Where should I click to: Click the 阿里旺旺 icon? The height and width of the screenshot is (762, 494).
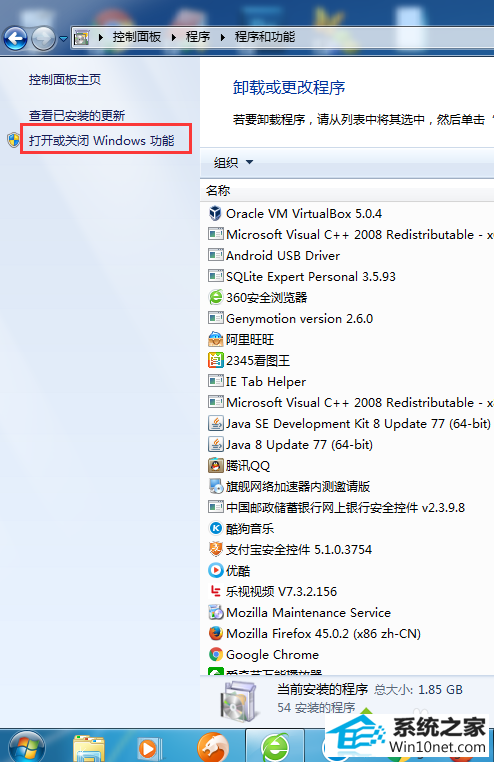[215, 339]
